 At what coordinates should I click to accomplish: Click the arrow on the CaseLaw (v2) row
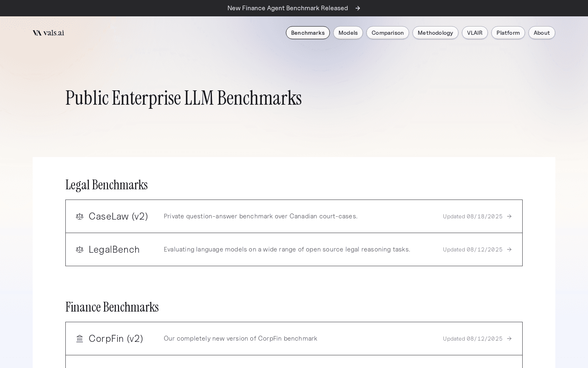(x=509, y=216)
